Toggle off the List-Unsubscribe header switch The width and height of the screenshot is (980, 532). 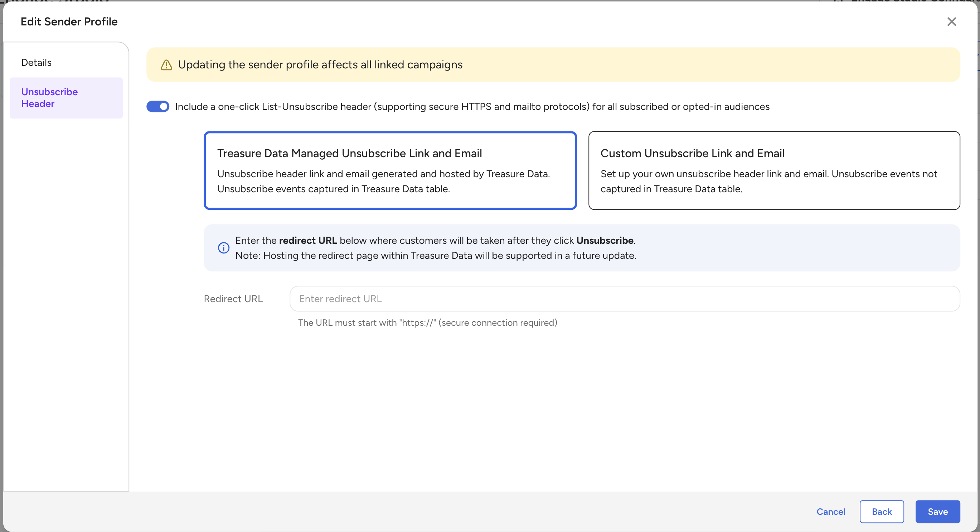pos(158,107)
